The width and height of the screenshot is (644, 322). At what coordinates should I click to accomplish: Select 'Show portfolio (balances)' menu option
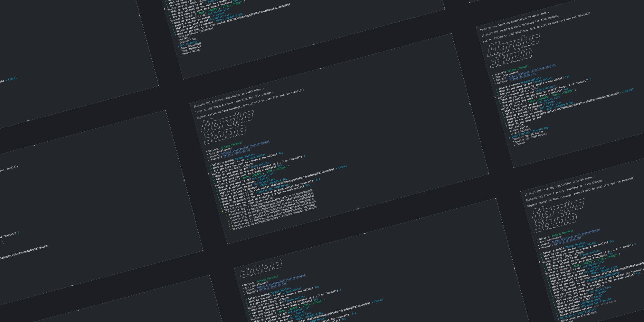pyautogui.click(x=195, y=33)
